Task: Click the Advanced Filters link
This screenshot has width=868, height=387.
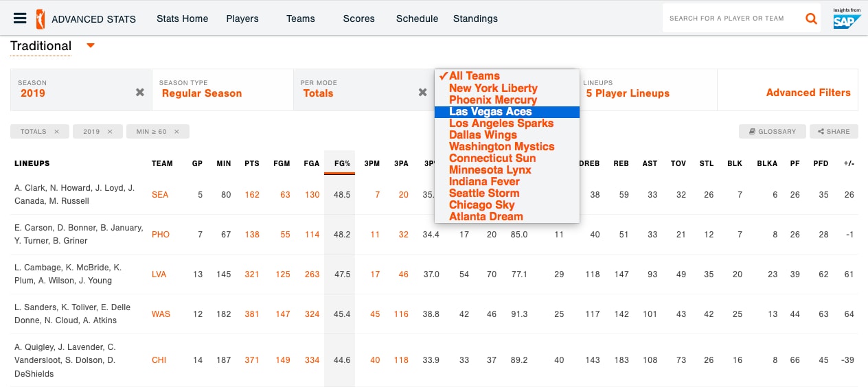Action: 808,93
